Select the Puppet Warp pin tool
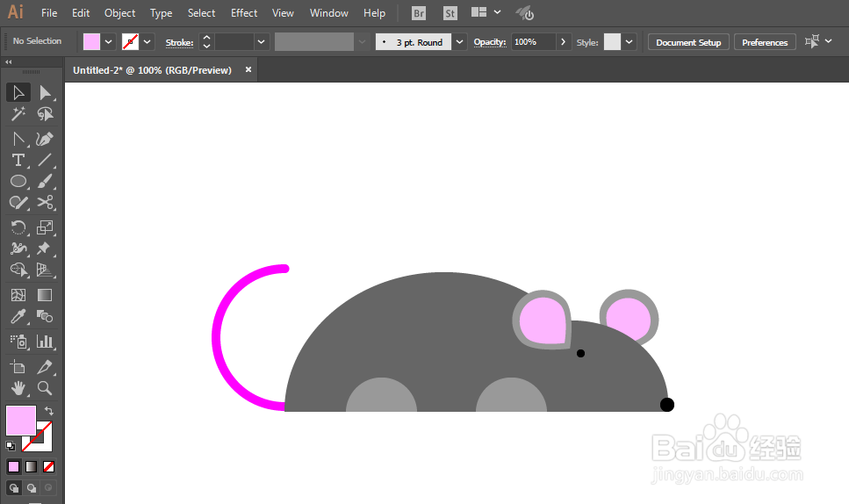This screenshot has height=504, width=849. 45,248
